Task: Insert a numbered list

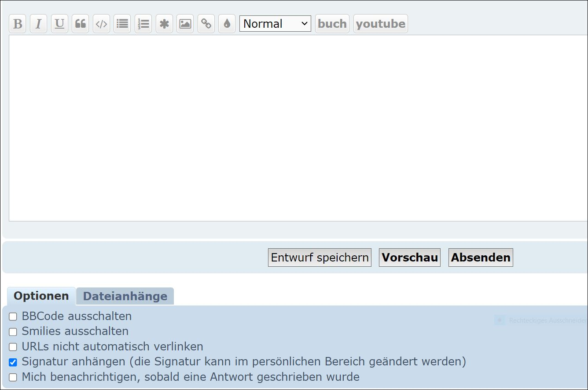Action: point(143,24)
